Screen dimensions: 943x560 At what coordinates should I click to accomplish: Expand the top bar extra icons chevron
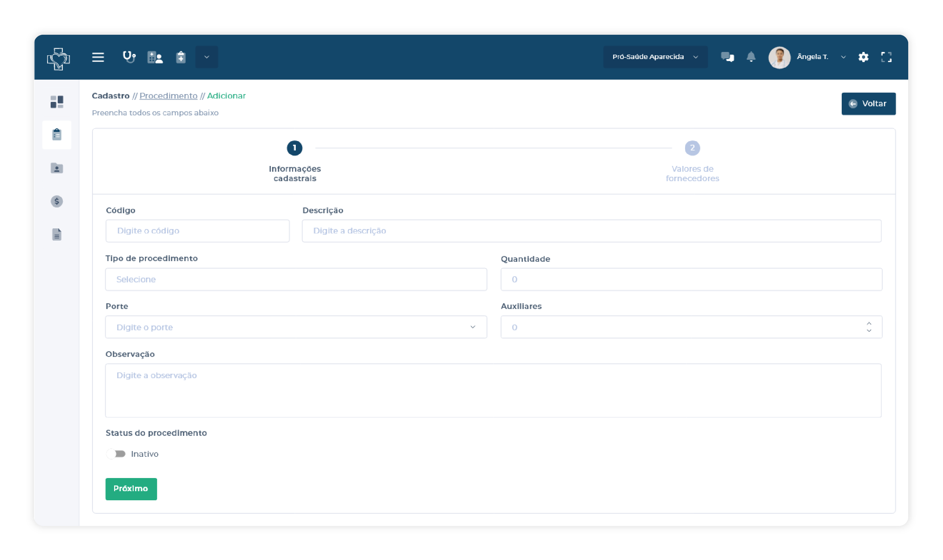[207, 57]
